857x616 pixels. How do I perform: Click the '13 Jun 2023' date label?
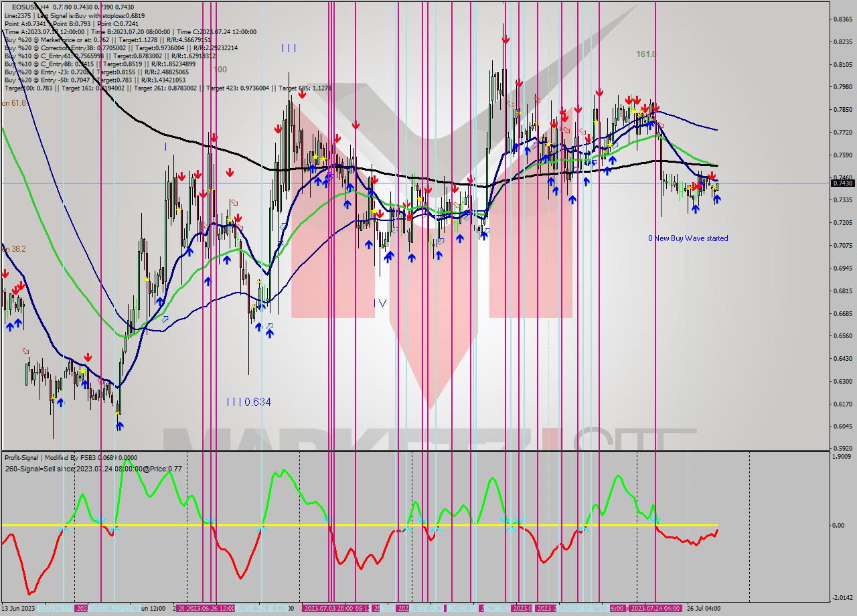coord(19,609)
